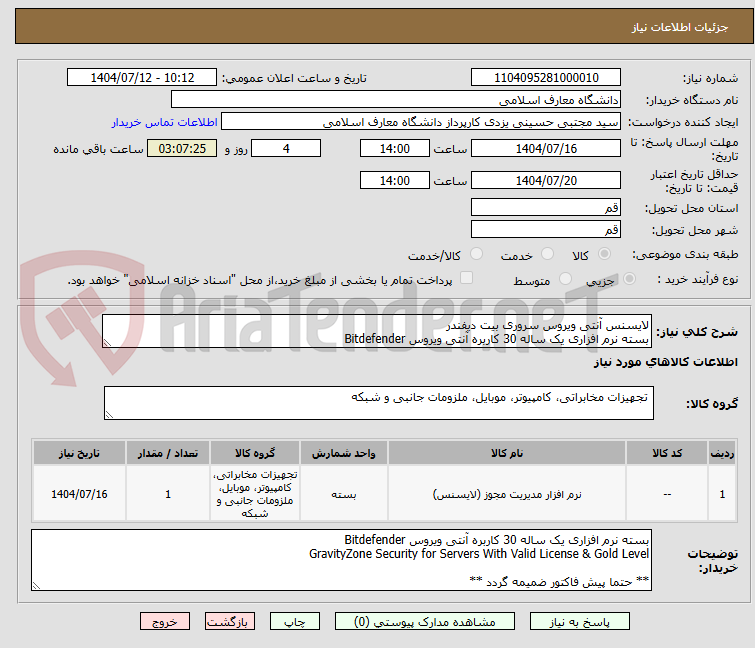Click price validity date 1404/07/20 field
The width and height of the screenshot is (755, 648).
(x=546, y=180)
